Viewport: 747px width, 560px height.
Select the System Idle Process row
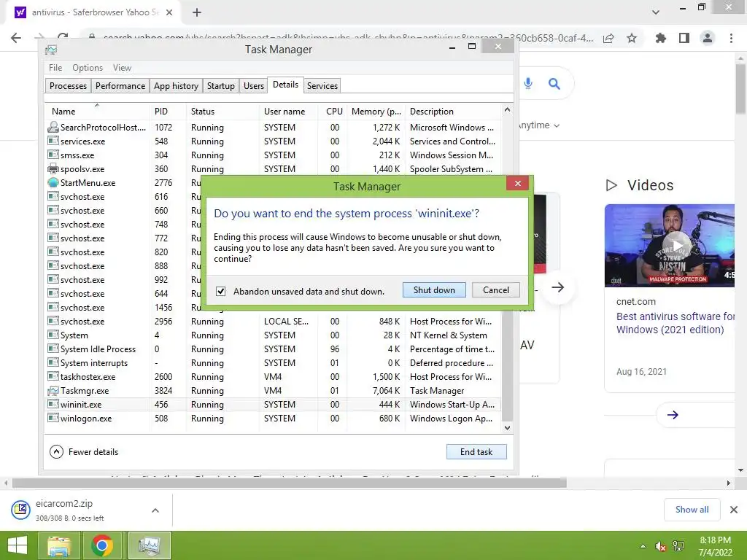point(273,349)
